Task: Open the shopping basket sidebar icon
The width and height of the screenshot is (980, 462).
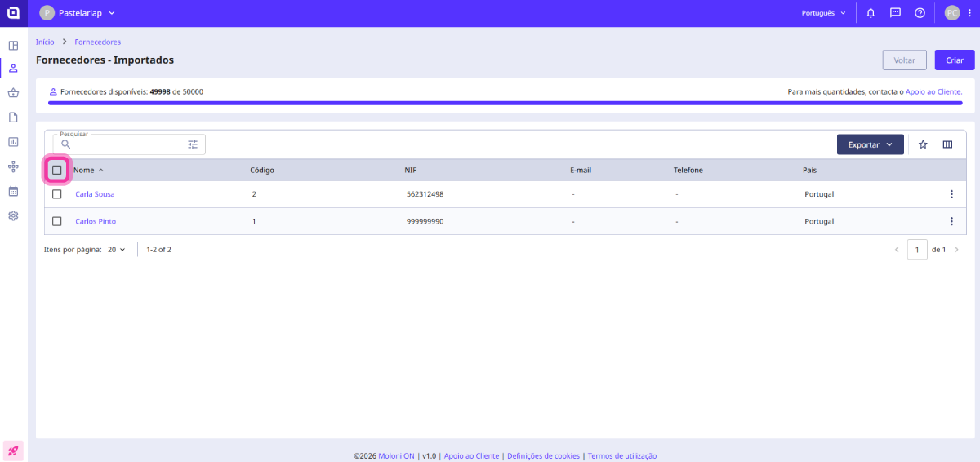Action: (x=13, y=93)
